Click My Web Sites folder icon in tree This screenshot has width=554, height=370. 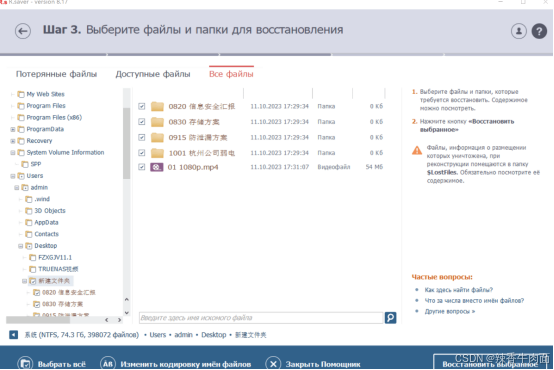[x=21, y=94]
